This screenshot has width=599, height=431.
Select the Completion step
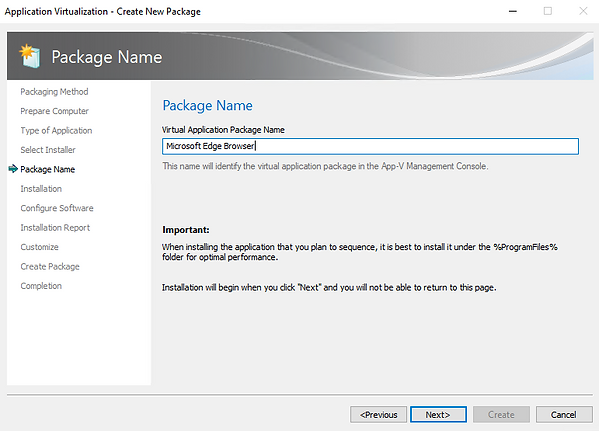41,286
